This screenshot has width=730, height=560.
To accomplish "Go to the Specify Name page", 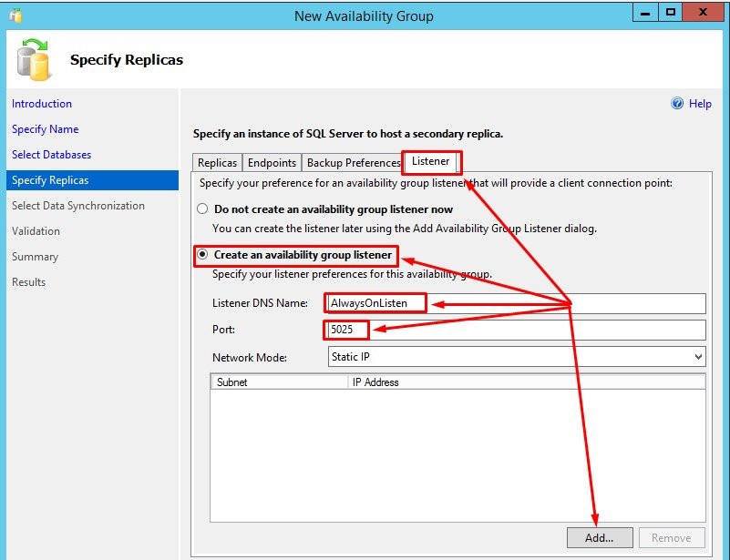I will coord(45,129).
